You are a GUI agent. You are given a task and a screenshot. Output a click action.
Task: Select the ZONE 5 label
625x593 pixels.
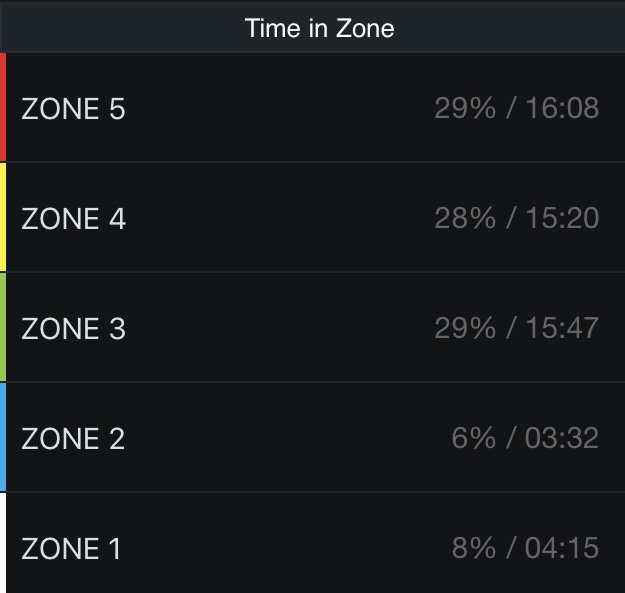73,108
